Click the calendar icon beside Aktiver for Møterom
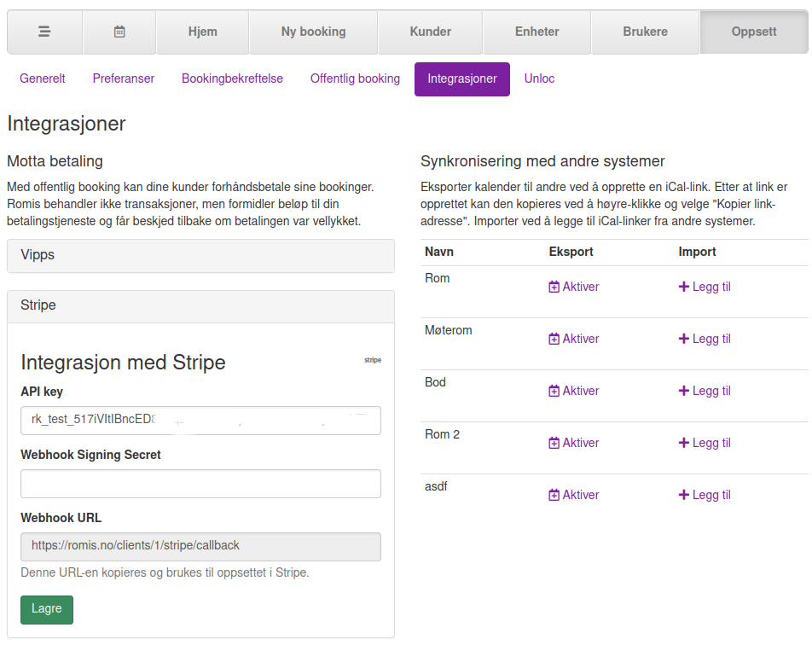 [x=554, y=339]
